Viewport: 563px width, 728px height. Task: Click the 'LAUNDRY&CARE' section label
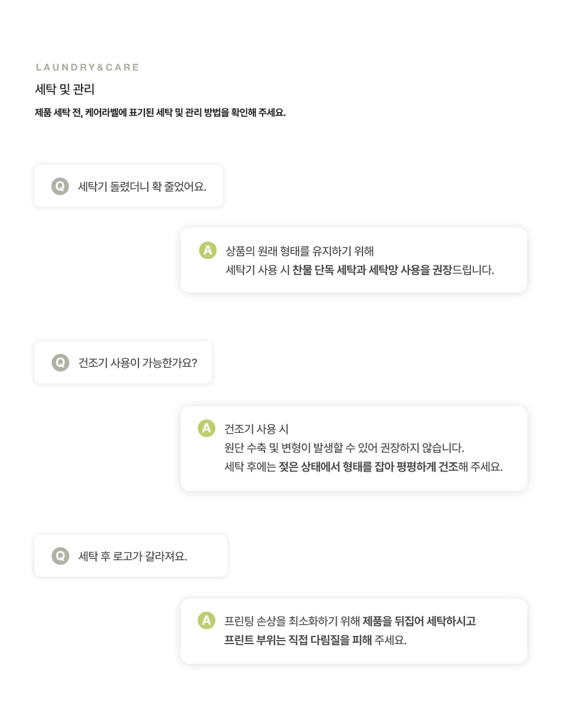(87, 67)
